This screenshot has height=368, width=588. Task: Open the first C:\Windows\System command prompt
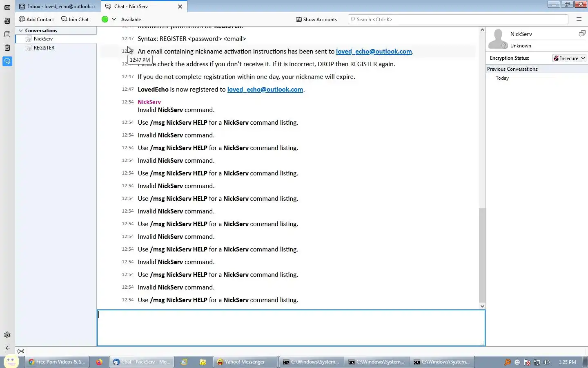(x=312, y=362)
